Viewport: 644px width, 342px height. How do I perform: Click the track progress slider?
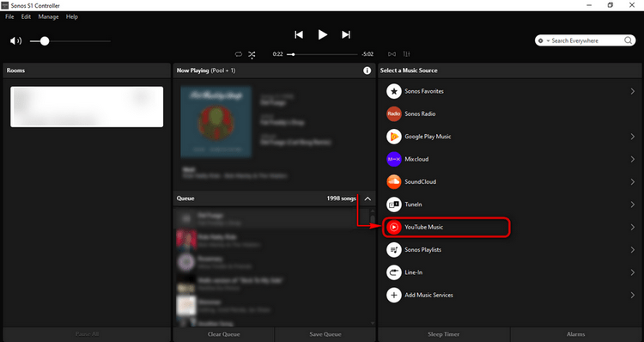pos(322,54)
